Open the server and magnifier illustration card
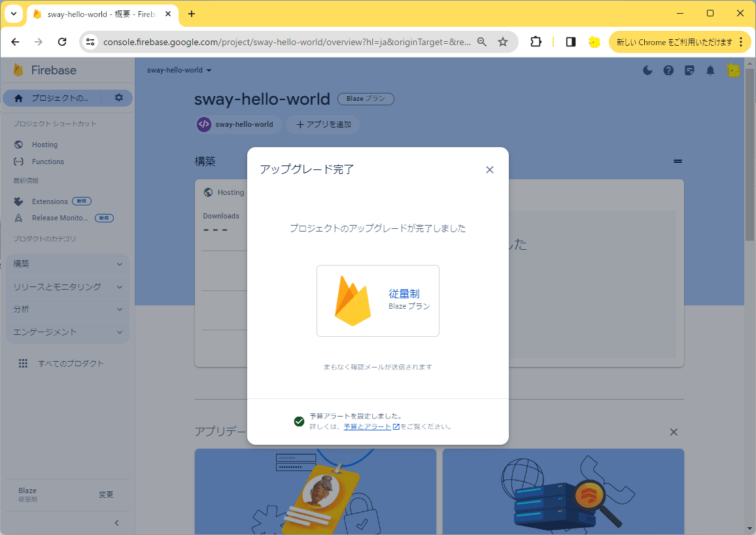Screen dimensions: 756x535 pyautogui.click(x=563, y=492)
